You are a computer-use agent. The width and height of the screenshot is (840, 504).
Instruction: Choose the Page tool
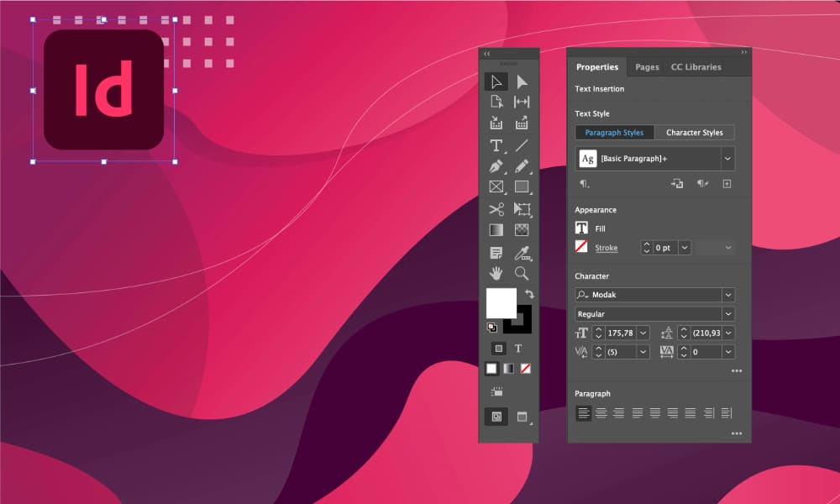(496, 102)
